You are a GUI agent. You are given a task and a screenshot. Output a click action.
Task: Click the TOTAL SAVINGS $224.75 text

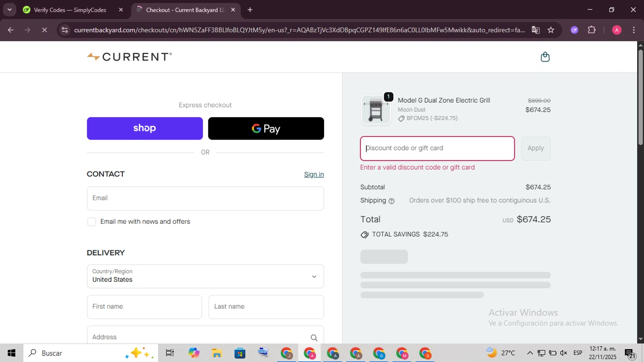click(x=410, y=234)
